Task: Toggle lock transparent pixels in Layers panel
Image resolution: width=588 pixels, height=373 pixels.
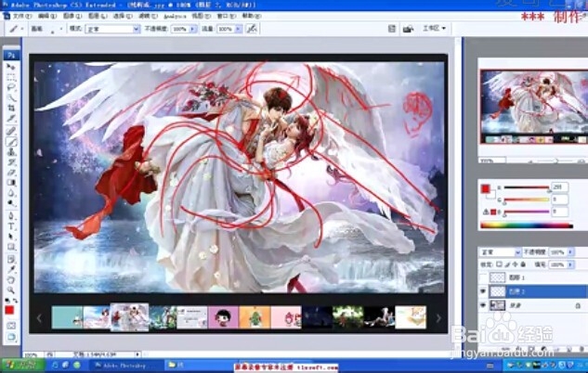Action: tap(499, 264)
